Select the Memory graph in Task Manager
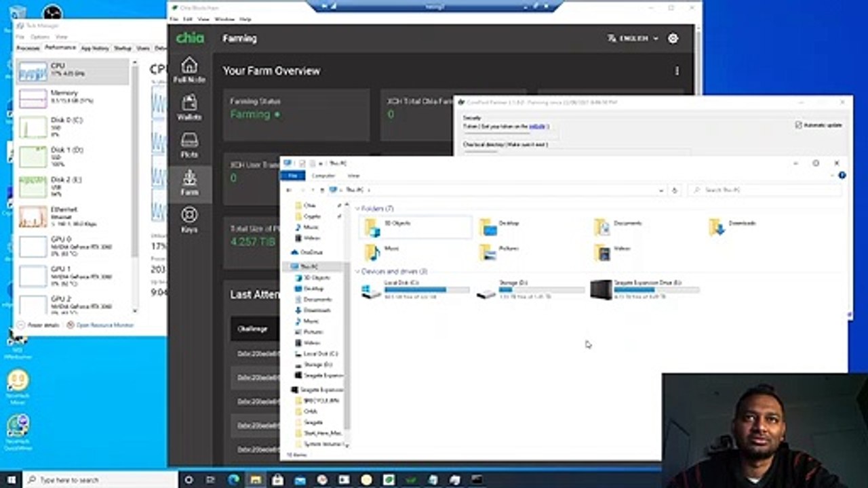 click(x=73, y=98)
